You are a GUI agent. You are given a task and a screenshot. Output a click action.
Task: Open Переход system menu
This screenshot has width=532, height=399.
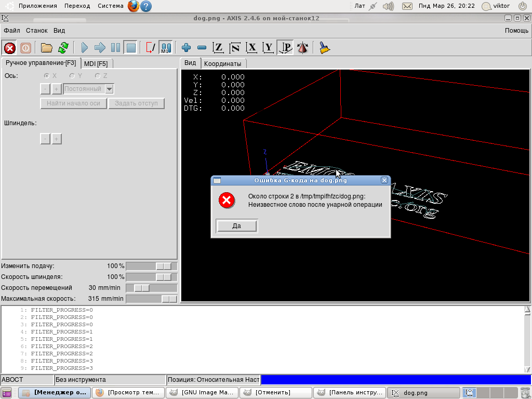pyautogui.click(x=77, y=6)
